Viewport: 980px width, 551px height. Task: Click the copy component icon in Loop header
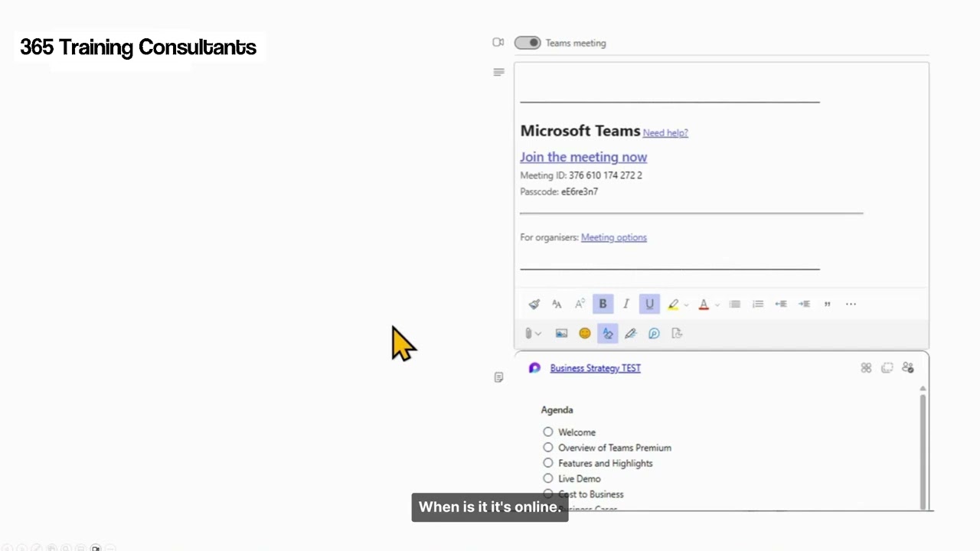(887, 368)
